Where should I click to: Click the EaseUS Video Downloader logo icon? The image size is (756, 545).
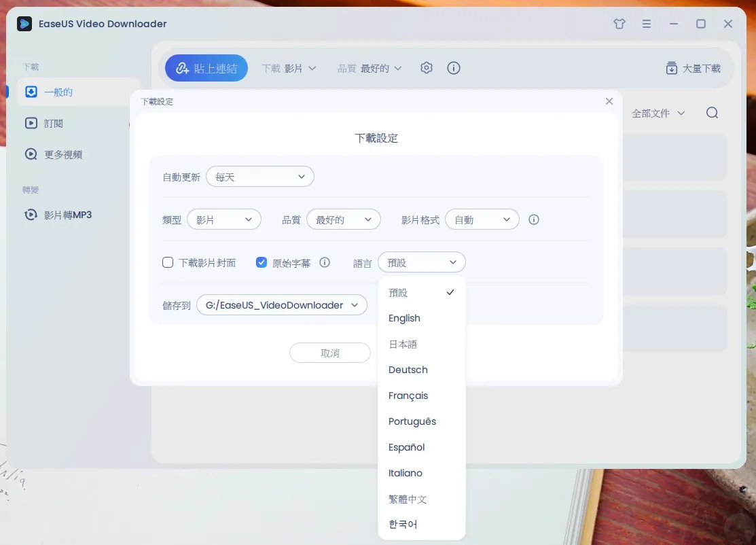[24, 24]
